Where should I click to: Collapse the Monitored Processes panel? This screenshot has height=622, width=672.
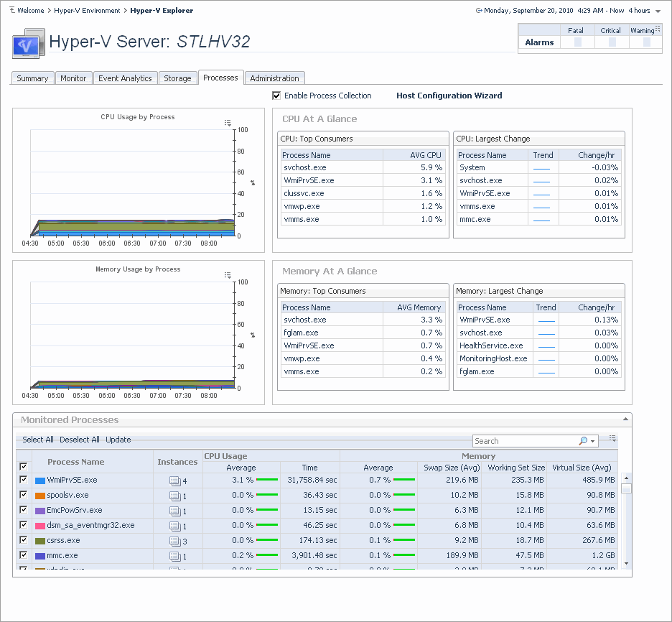(626, 419)
